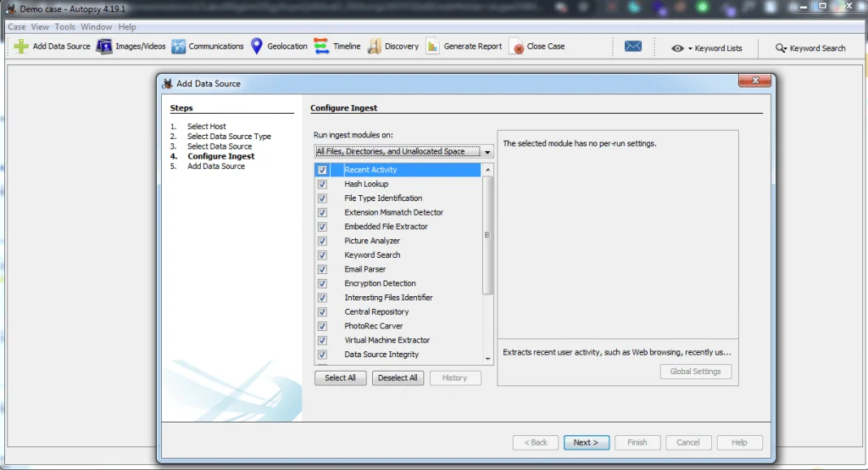Click the Autopsy dog icon in the dialog title
This screenshot has height=470, width=868.
pos(167,83)
